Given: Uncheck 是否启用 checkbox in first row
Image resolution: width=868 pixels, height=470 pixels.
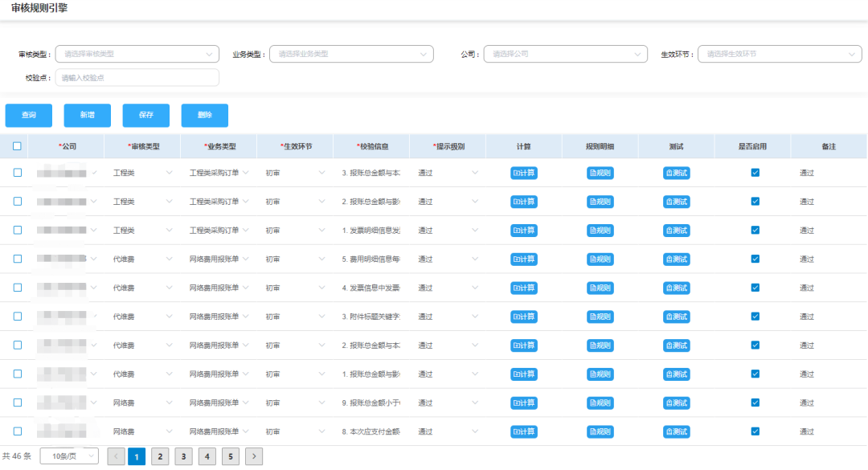Looking at the screenshot, I should pos(755,173).
